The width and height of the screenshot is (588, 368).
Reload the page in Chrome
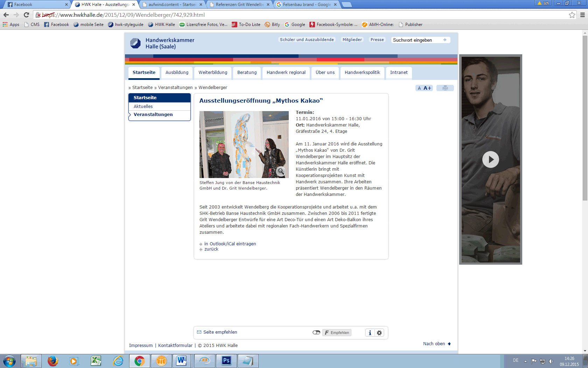point(26,15)
